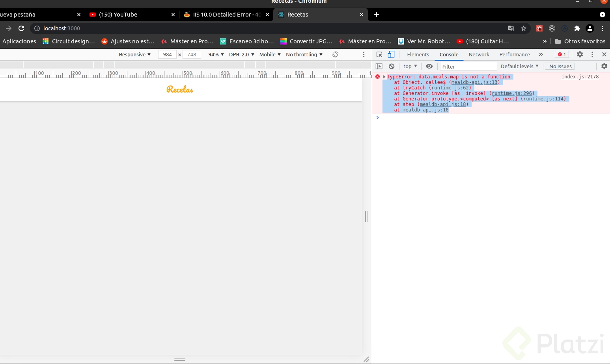Image resolution: width=610 pixels, height=364 pixels.
Task: Bookmark this page with the star
Action: click(x=524, y=28)
